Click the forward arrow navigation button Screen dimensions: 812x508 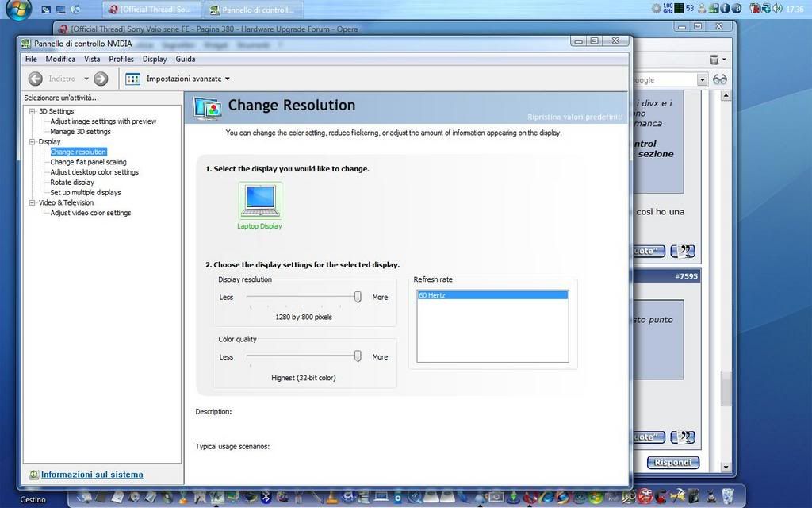pyautogui.click(x=101, y=79)
